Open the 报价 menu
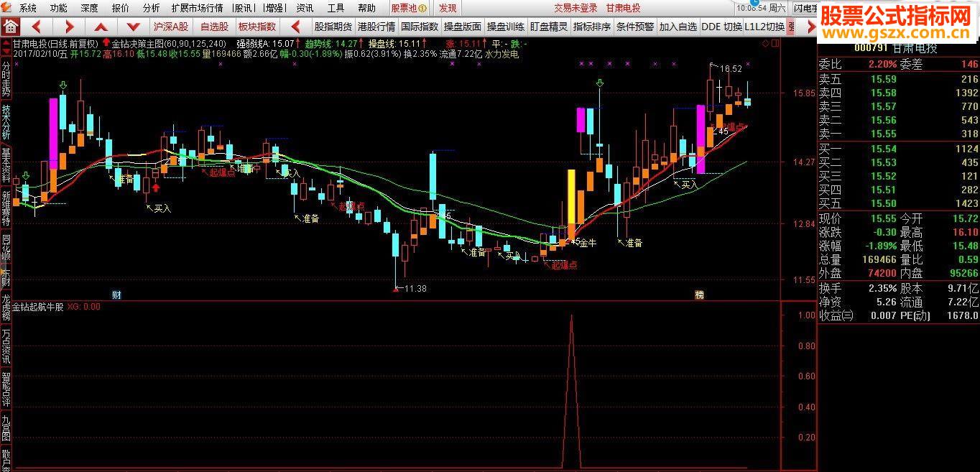 [x=121, y=8]
